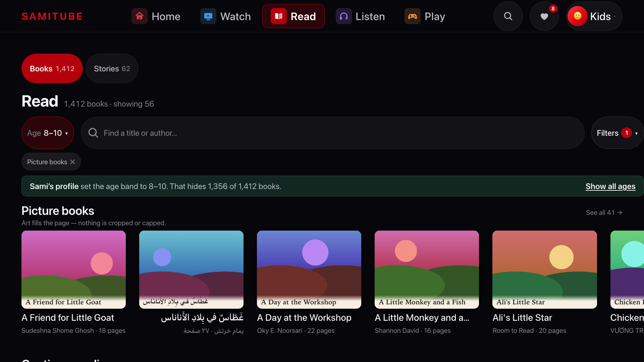The height and width of the screenshot is (362, 644).
Task: Open A Day at the Workshop cover
Action: pyautogui.click(x=309, y=269)
